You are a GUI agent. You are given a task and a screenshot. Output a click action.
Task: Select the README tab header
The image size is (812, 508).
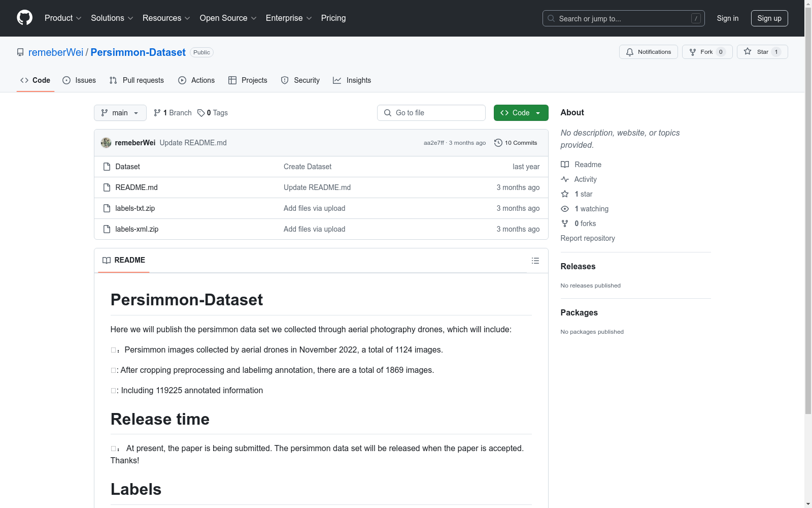point(124,260)
